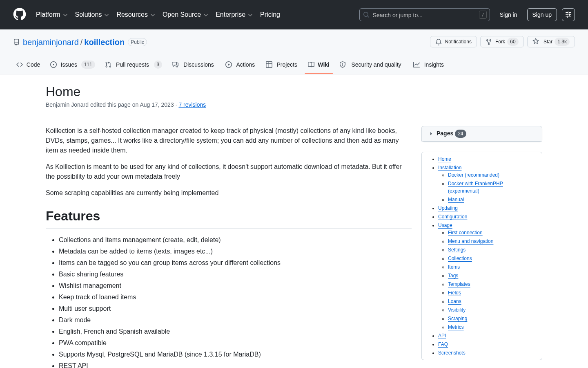Open the Platform dropdown menu
588x368 pixels.
tap(52, 15)
